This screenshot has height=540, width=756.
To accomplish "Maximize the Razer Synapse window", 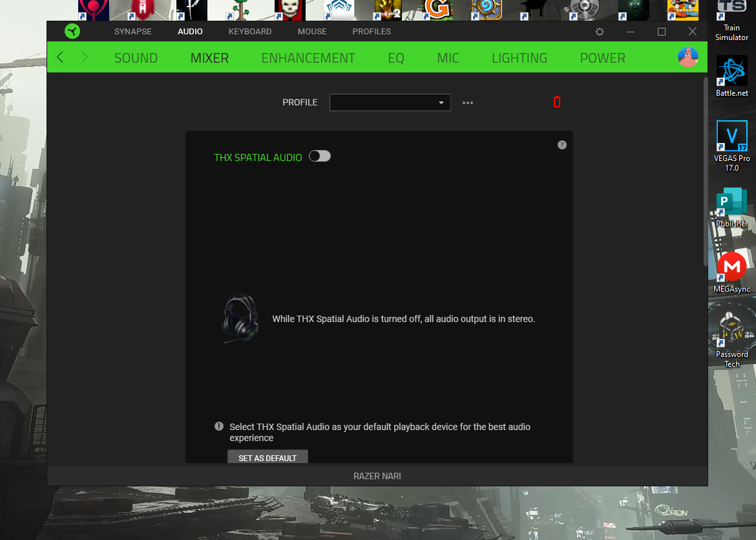I will point(662,32).
